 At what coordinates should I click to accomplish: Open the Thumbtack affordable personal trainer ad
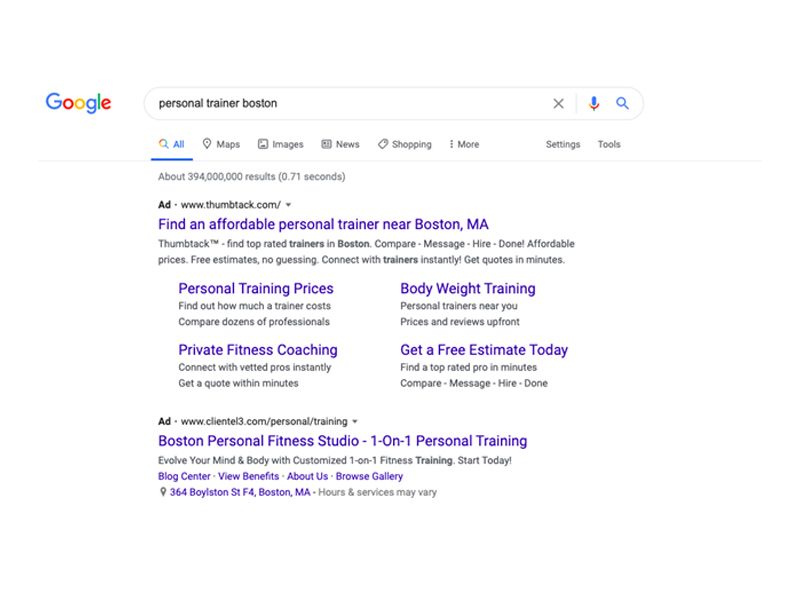pos(323,224)
